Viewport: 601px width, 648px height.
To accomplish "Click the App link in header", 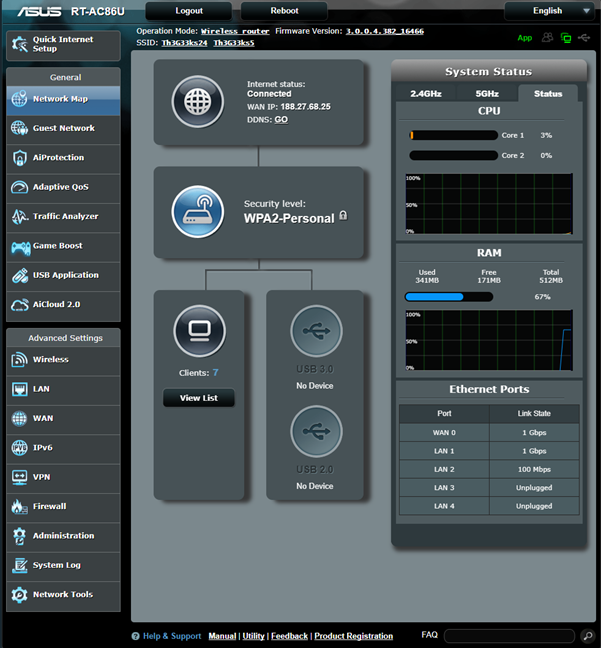I will point(525,38).
